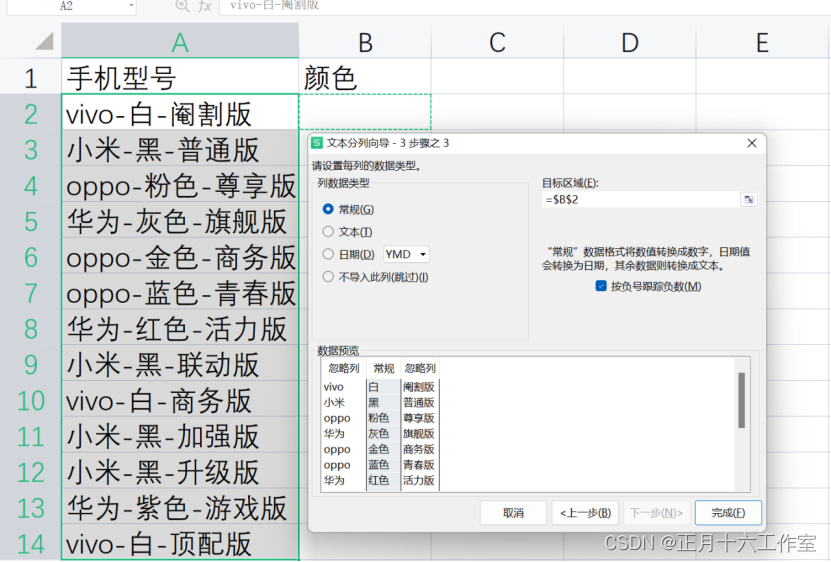Click vivo in the data preview
Screen dimensions: 831x562
(x=333, y=387)
